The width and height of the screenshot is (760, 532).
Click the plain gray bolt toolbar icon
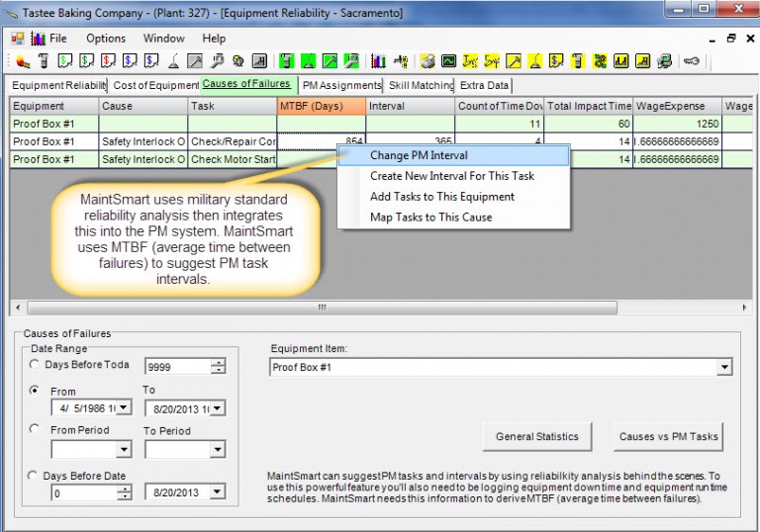pos(44,61)
